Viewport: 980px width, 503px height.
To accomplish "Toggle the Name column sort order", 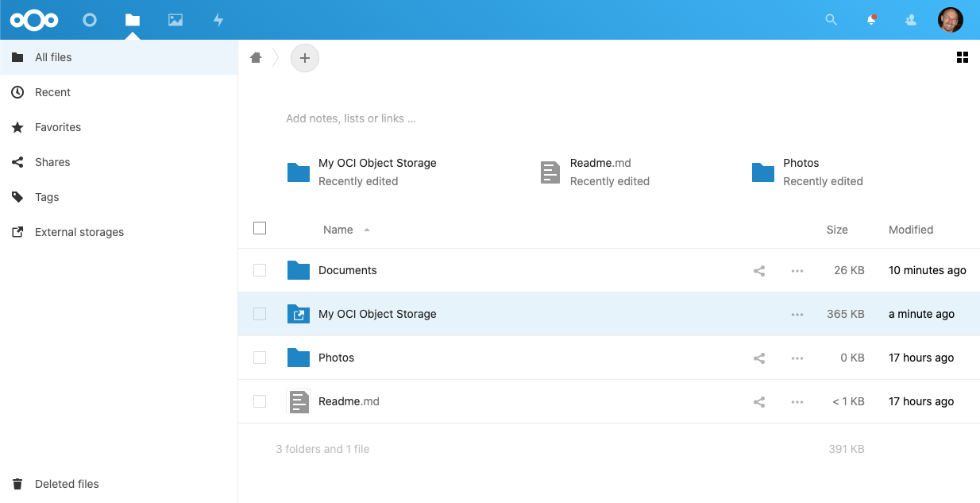I will pos(338,230).
